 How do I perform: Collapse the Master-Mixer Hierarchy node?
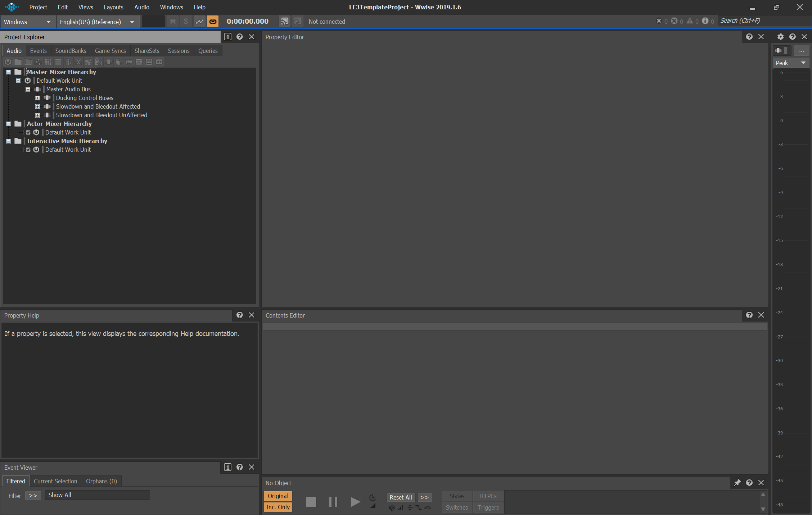(8, 72)
